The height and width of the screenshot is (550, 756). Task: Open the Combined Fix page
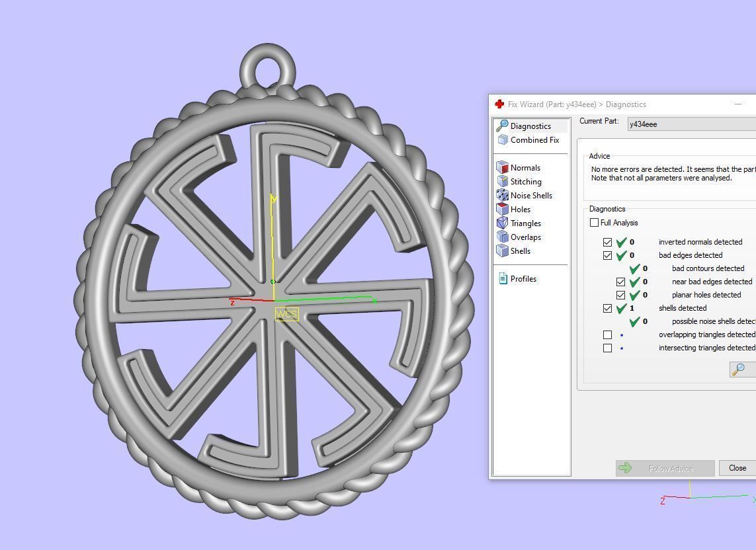[x=529, y=139]
